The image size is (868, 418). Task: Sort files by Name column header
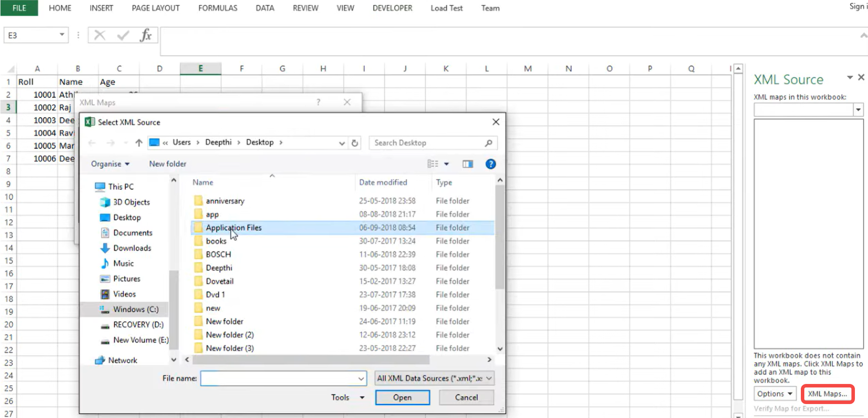pyautogui.click(x=203, y=182)
